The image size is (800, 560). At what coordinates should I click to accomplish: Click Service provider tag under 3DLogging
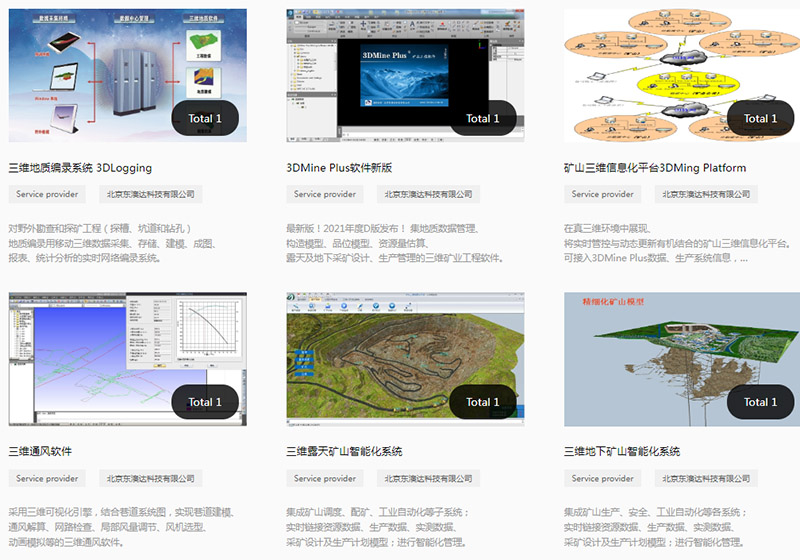tap(47, 194)
